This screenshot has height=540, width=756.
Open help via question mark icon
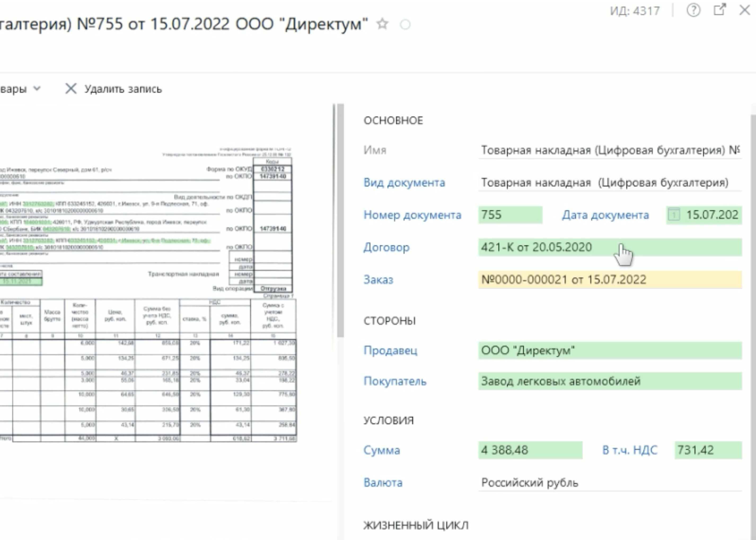[693, 10]
